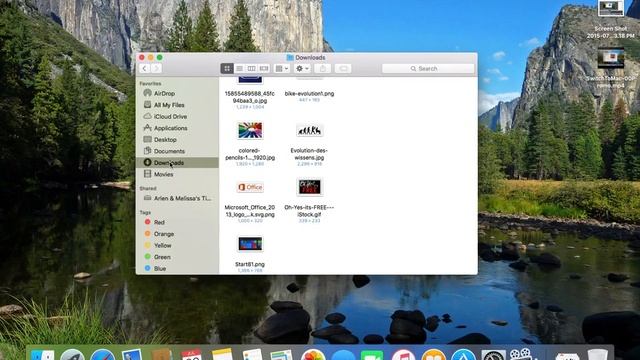This screenshot has height=360, width=640.
Task: Click the file name bike-evolution1.png
Action: click(x=309, y=93)
